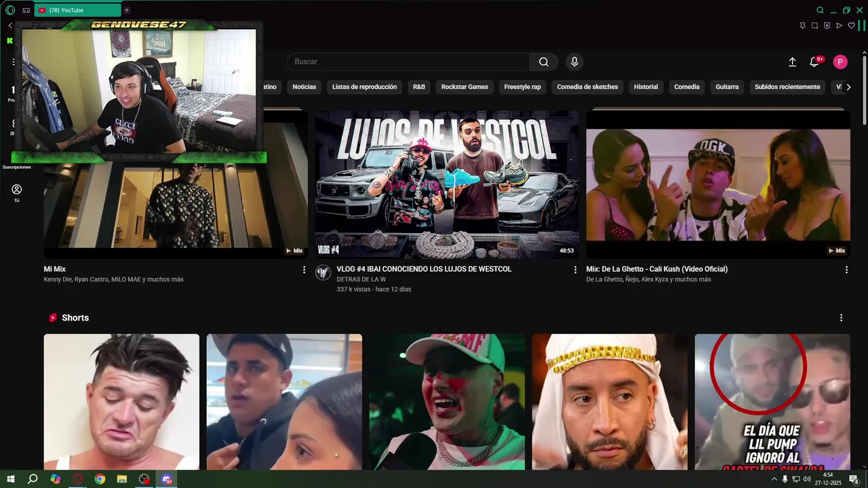The height and width of the screenshot is (488, 868).
Task: Show more filter chips with right chevron
Action: (848, 87)
